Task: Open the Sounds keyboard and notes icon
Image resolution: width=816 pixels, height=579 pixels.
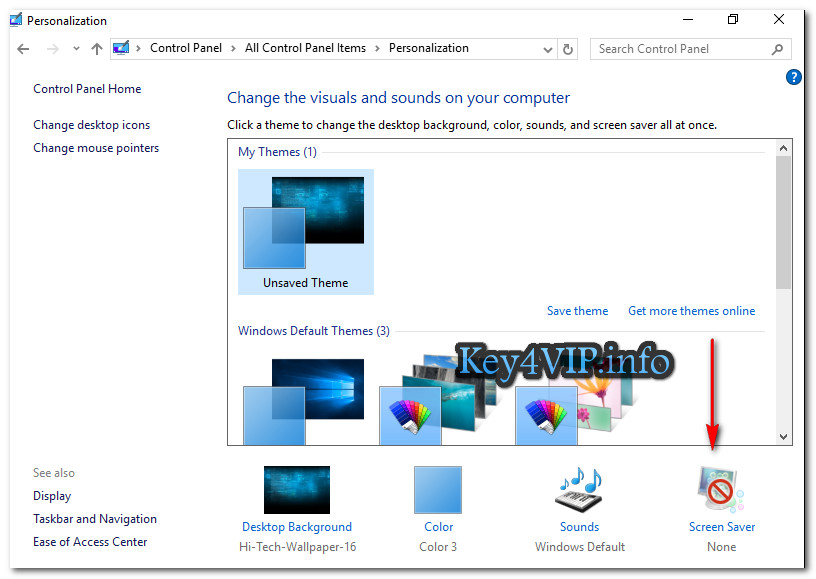Action: [x=579, y=490]
